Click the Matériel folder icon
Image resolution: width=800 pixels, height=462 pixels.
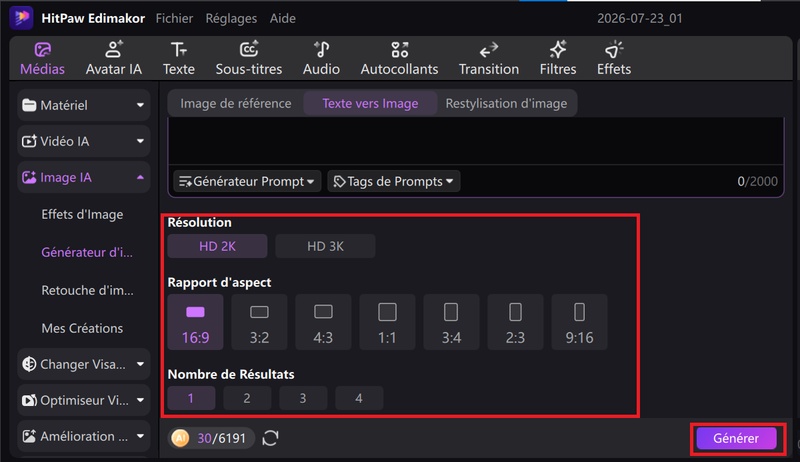point(29,105)
